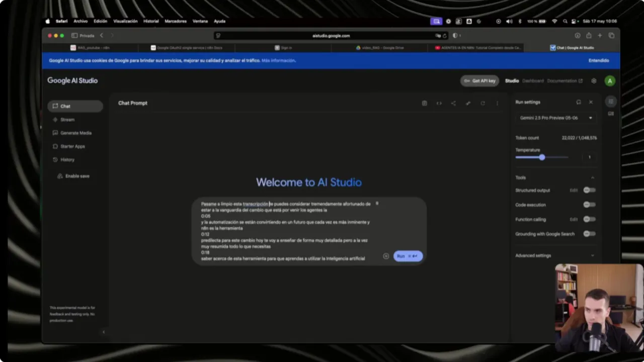Screen dimensions: 644x362
Task: Click the volume icon in menu bar
Action: pos(509,21)
